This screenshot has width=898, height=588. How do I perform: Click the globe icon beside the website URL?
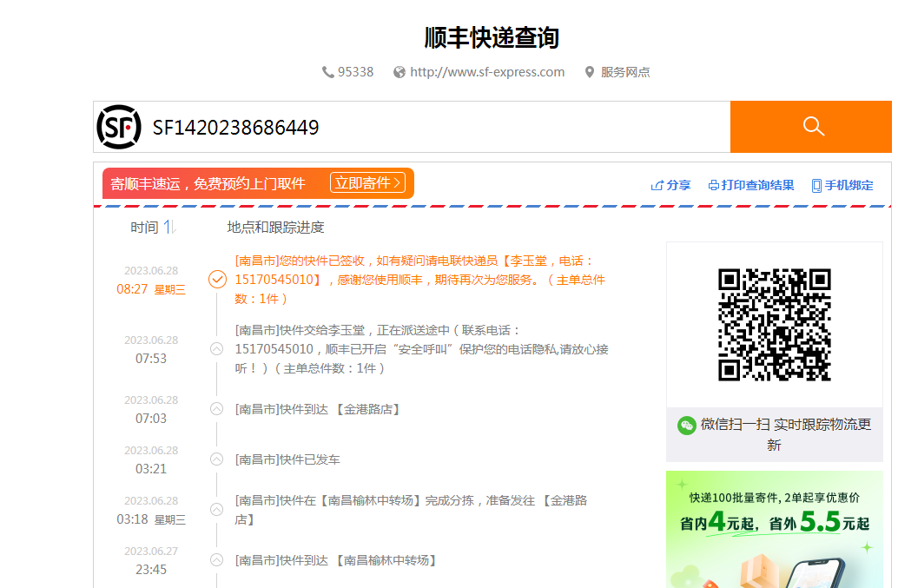pos(399,72)
